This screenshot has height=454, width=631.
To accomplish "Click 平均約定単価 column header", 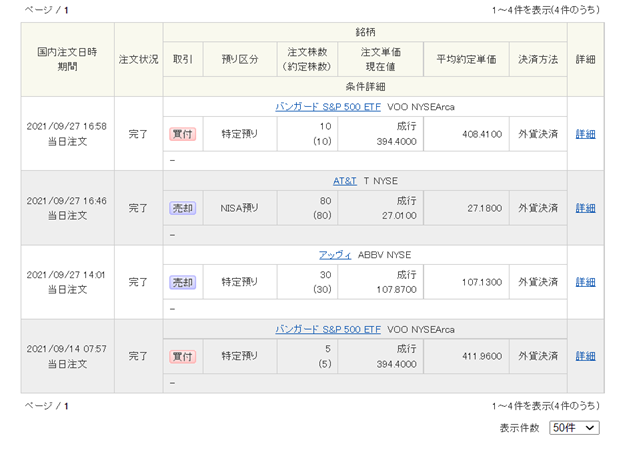I will point(466,60).
